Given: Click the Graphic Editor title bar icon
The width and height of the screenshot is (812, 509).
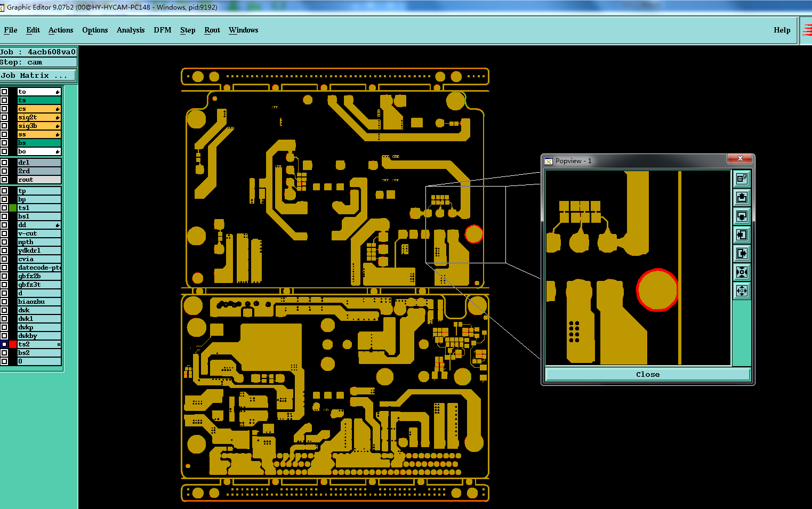Looking at the screenshot, I should (2, 7).
